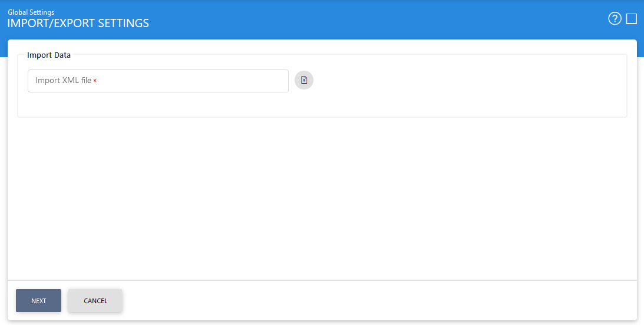Screen dimensions: 644x325
Task: Click the browse file upload icon
Action: point(304,80)
